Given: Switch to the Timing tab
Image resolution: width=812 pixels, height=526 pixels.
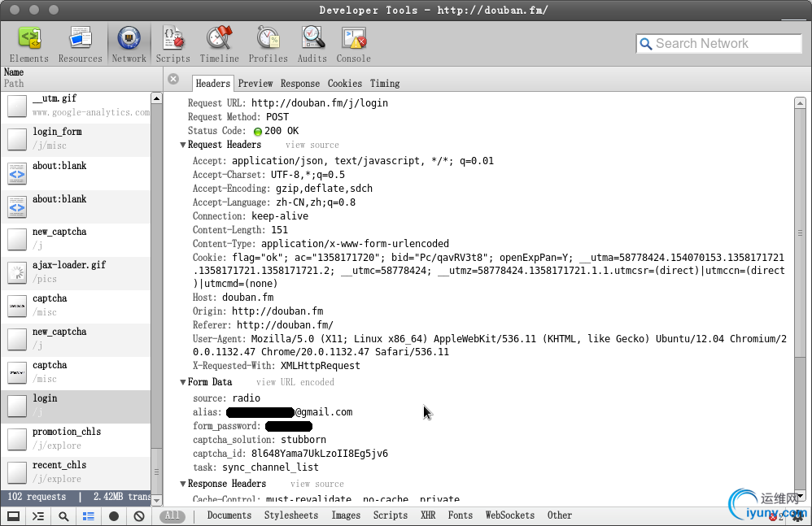Looking at the screenshot, I should 385,83.
